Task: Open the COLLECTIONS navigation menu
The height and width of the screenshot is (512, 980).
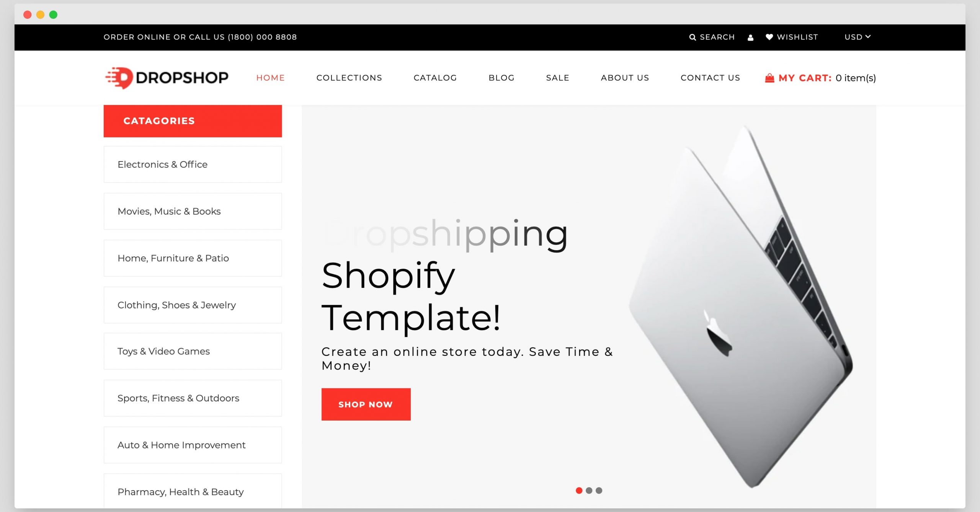Action: (349, 78)
